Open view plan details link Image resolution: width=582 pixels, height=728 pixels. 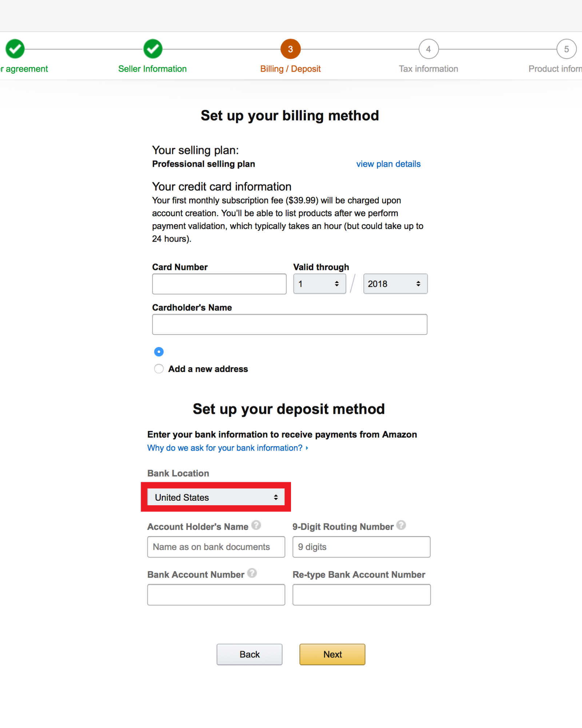point(388,164)
